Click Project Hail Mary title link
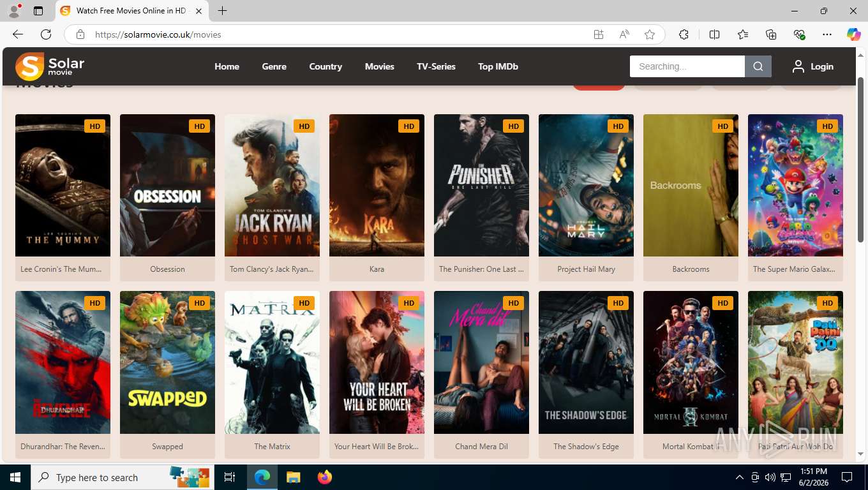The width and height of the screenshot is (868, 490). (586, 269)
